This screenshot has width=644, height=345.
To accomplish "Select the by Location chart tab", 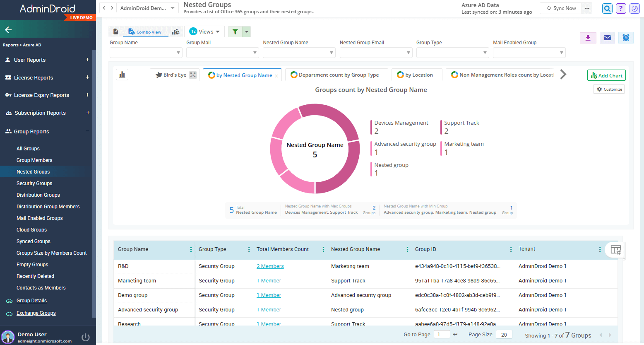I will tap(416, 75).
